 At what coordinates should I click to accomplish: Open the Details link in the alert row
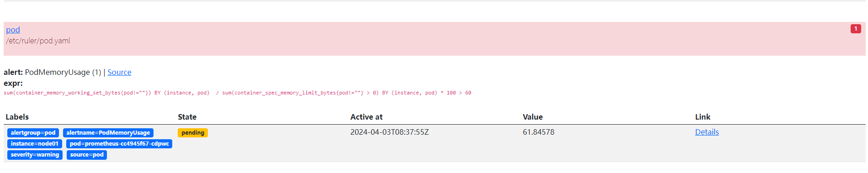click(x=707, y=132)
